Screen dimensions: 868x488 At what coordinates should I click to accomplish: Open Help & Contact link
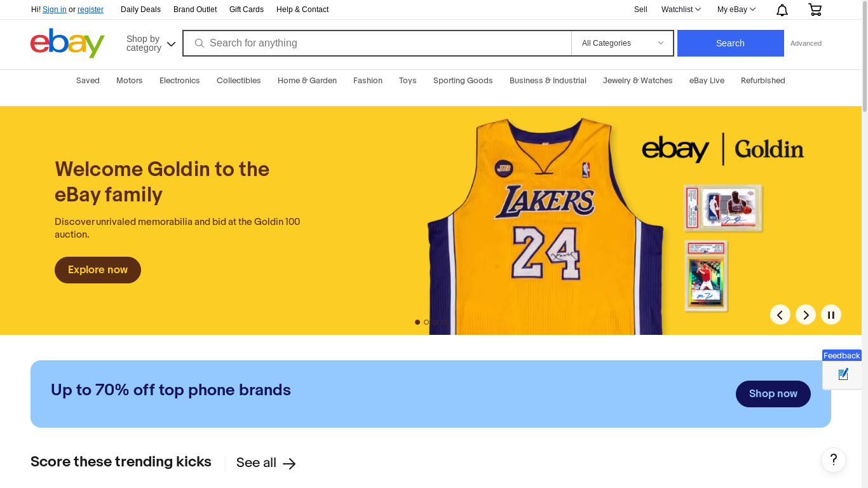pos(302,10)
